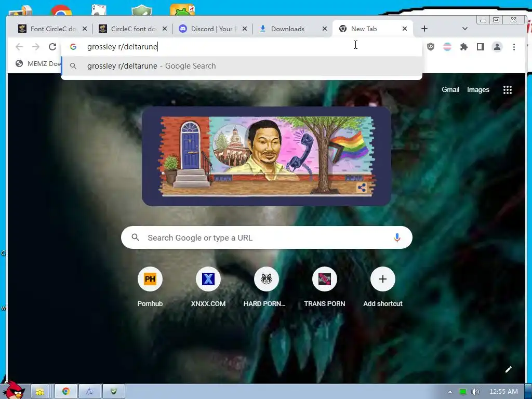
Task: Open the Discord tab
Action: click(x=212, y=29)
